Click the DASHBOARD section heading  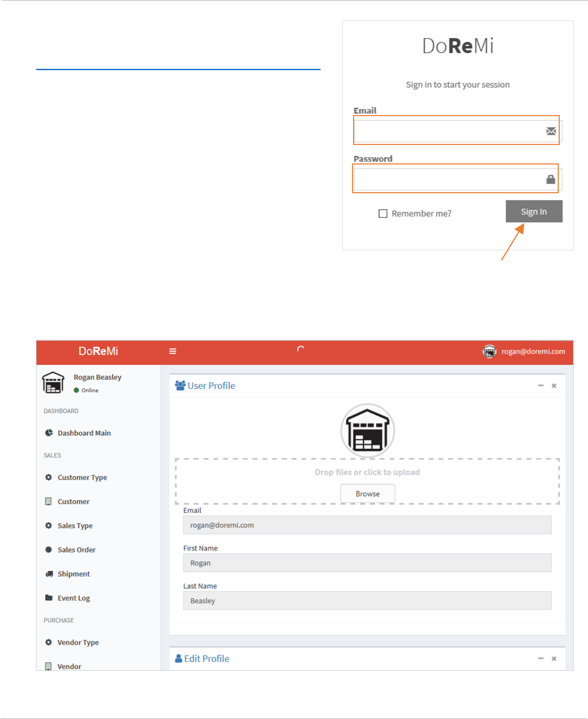61,411
